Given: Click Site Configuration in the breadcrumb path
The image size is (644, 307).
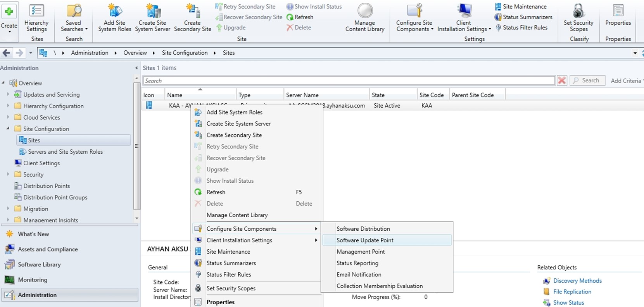Looking at the screenshot, I should point(185,53).
